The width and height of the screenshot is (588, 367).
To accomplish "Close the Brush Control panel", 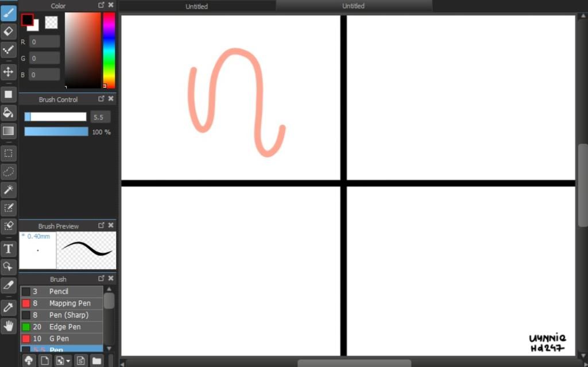I will [x=111, y=99].
